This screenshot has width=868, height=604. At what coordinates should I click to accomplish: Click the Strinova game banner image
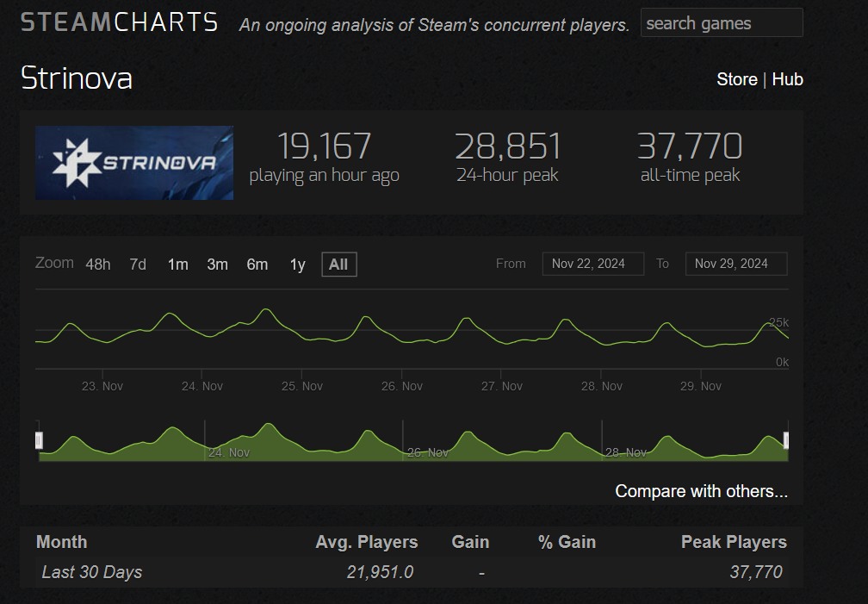click(x=134, y=163)
